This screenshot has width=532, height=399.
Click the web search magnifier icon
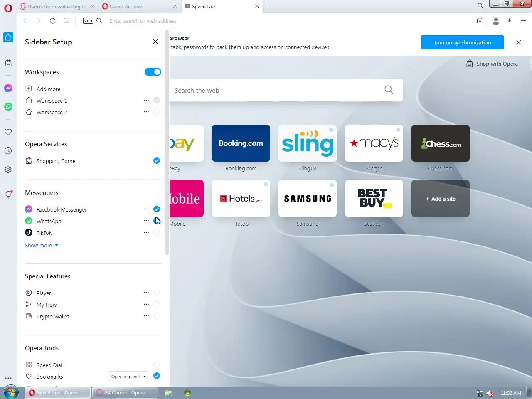pos(389,90)
